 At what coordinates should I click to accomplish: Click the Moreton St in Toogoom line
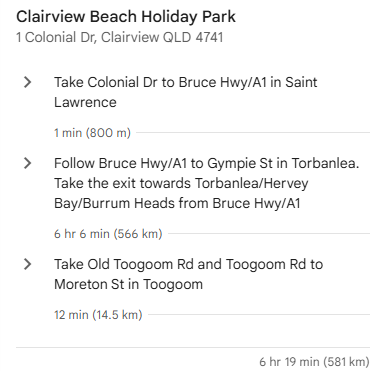[x=128, y=284]
